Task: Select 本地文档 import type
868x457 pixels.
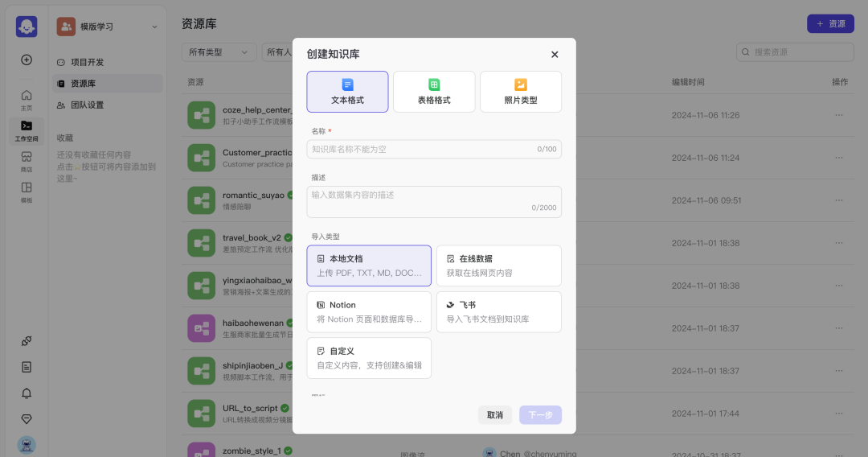Action: click(369, 266)
